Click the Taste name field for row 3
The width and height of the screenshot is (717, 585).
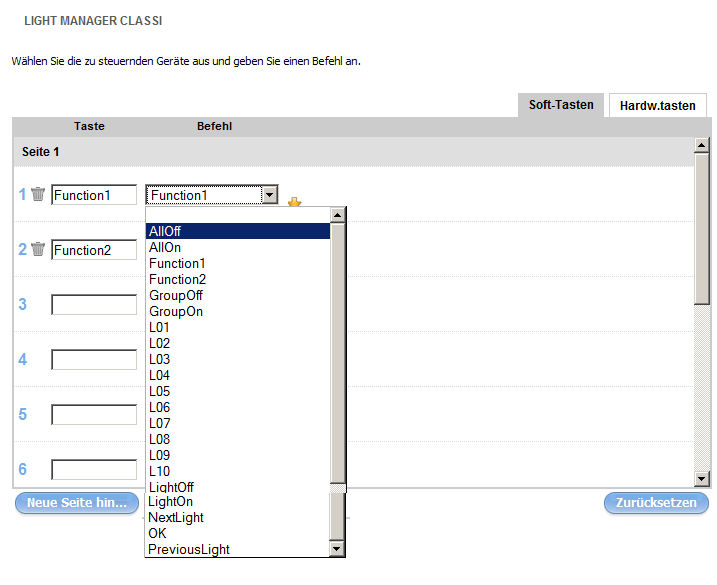[94, 305]
